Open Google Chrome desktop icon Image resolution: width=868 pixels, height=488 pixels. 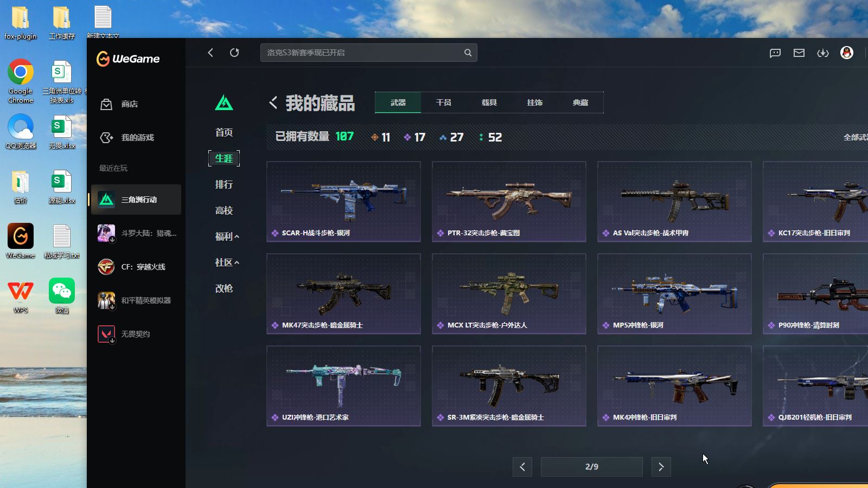click(x=21, y=81)
